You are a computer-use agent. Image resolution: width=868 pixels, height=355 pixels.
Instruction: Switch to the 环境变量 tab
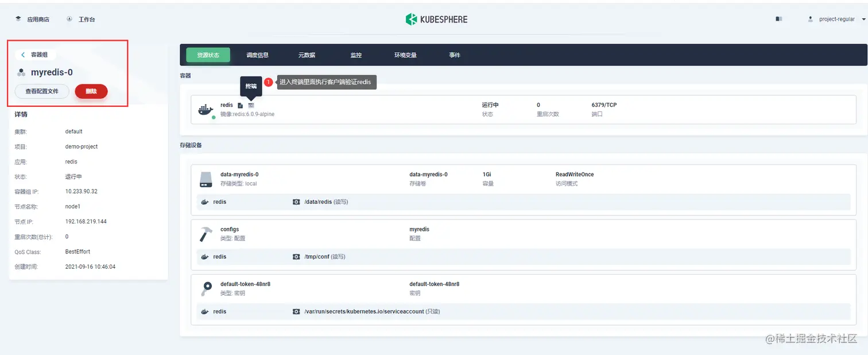(x=405, y=55)
